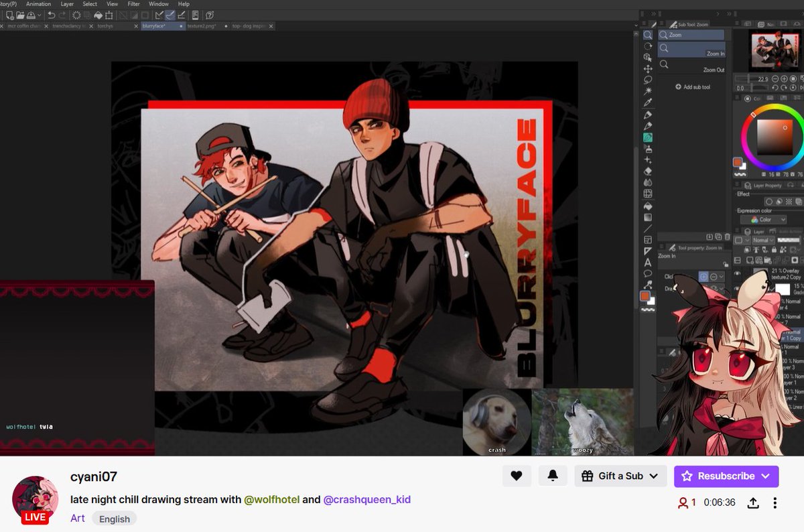Image resolution: width=804 pixels, height=532 pixels.
Task: Select the Zoom tool in the toolbar
Action: pyautogui.click(x=648, y=34)
